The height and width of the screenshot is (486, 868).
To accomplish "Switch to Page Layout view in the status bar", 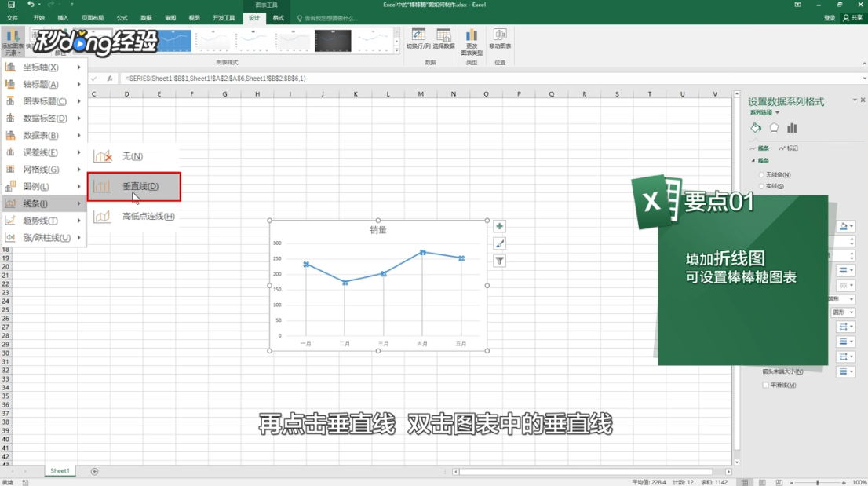I will 762,482.
